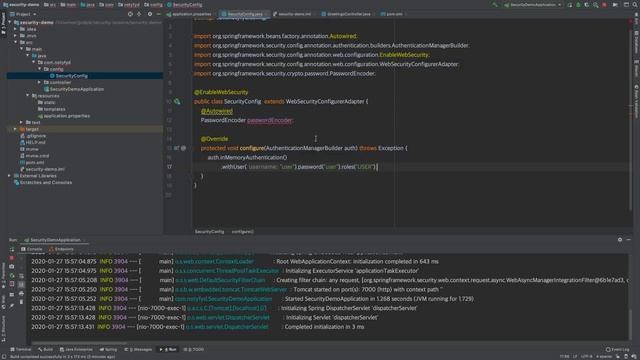Open the Database side tool window

pyautogui.click(x=636, y=43)
